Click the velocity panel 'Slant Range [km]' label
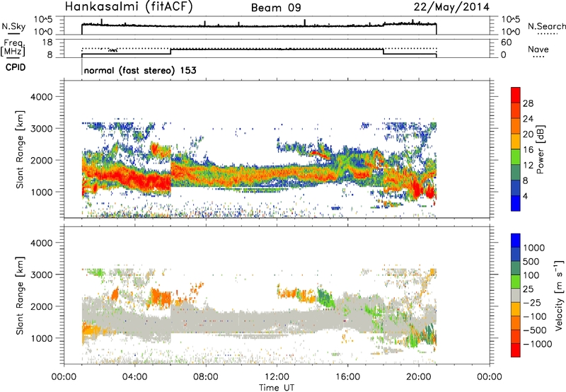The width and height of the screenshot is (566, 392). click(20, 296)
